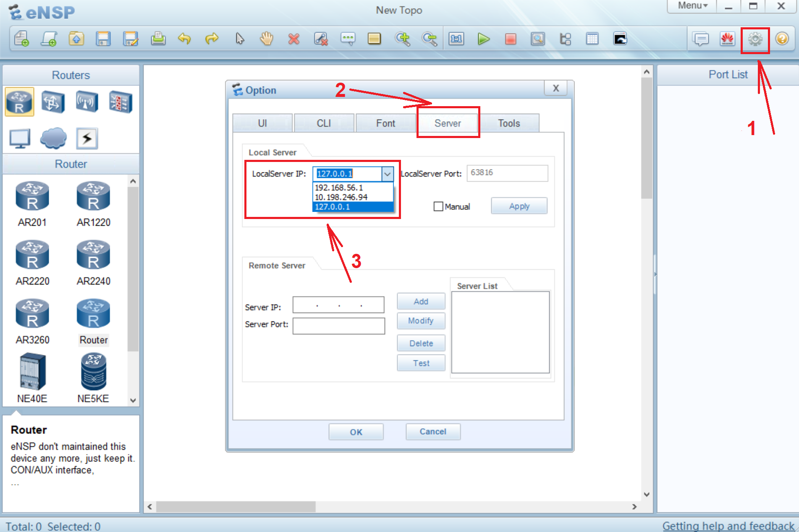799x532 pixels.
Task: Click the Undo arrow icon
Action: coord(184,39)
